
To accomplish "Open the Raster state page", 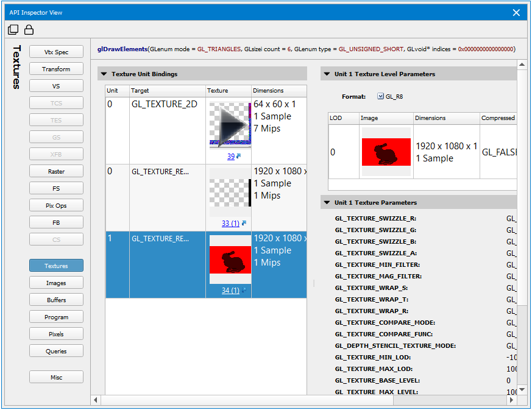I will pos(56,172).
